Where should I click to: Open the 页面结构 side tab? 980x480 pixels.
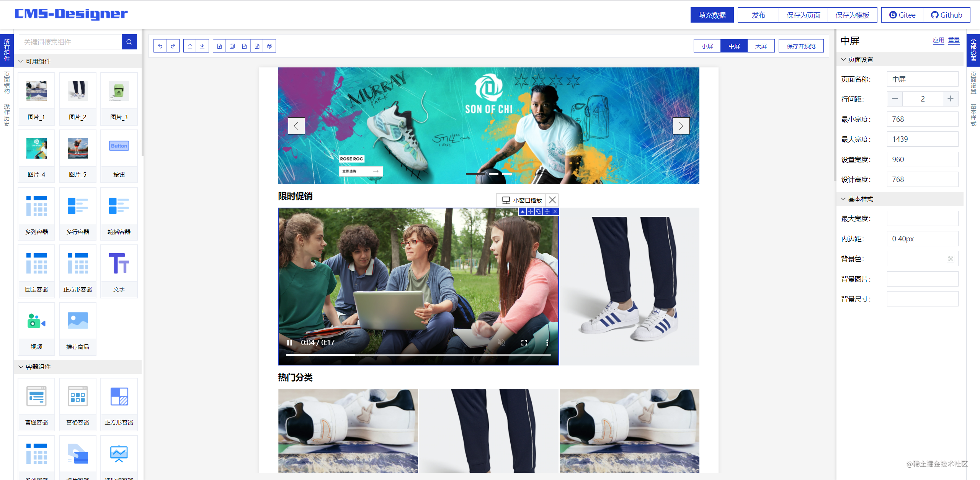7,82
